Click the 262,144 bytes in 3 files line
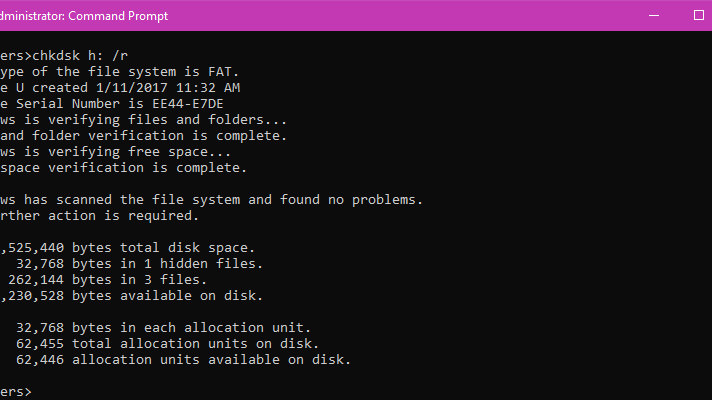 (108, 280)
